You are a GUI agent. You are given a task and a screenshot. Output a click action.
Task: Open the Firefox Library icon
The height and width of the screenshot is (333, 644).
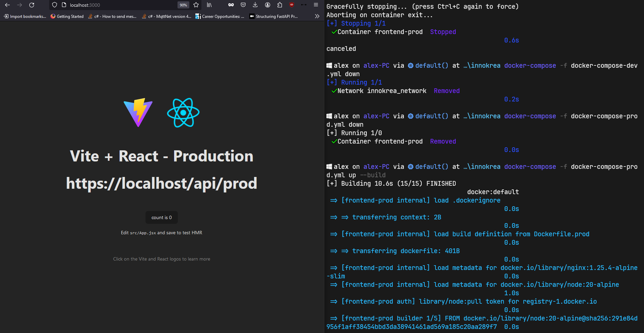(x=209, y=5)
